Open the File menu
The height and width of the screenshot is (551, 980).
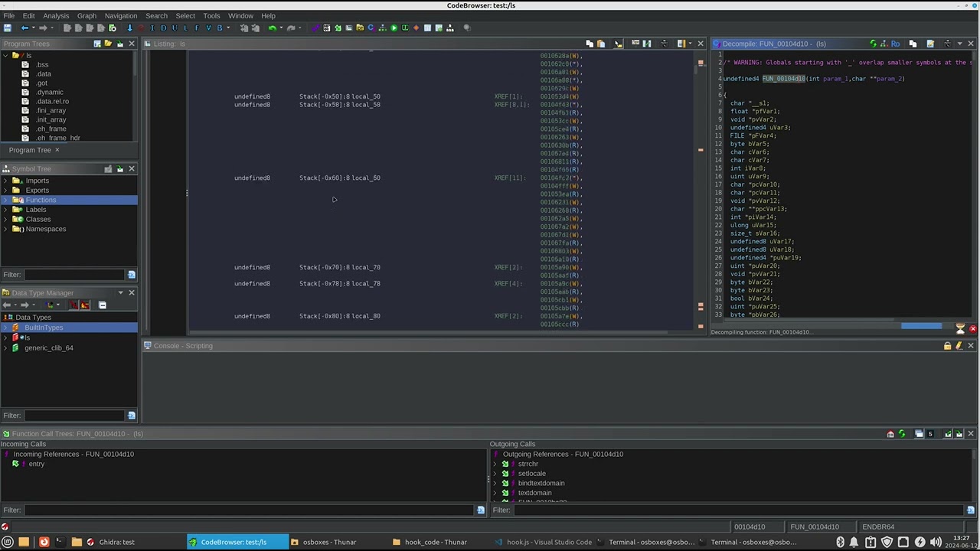(9, 15)
